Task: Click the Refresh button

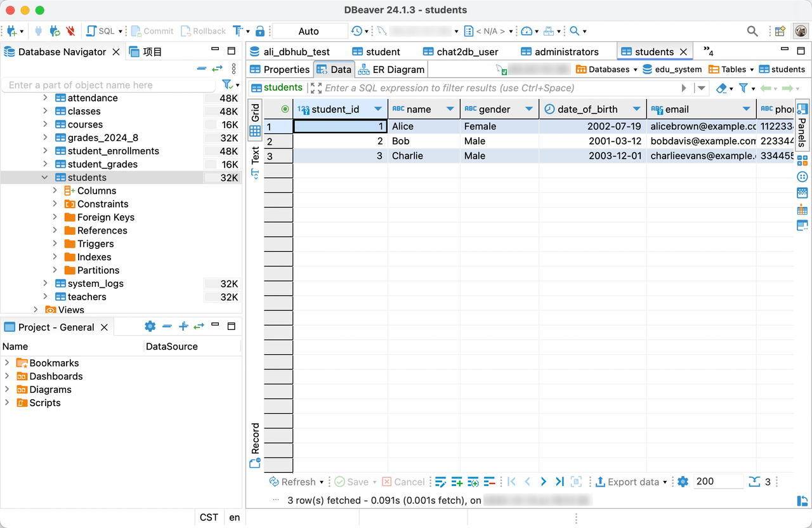Action: [x=292, y=482]
